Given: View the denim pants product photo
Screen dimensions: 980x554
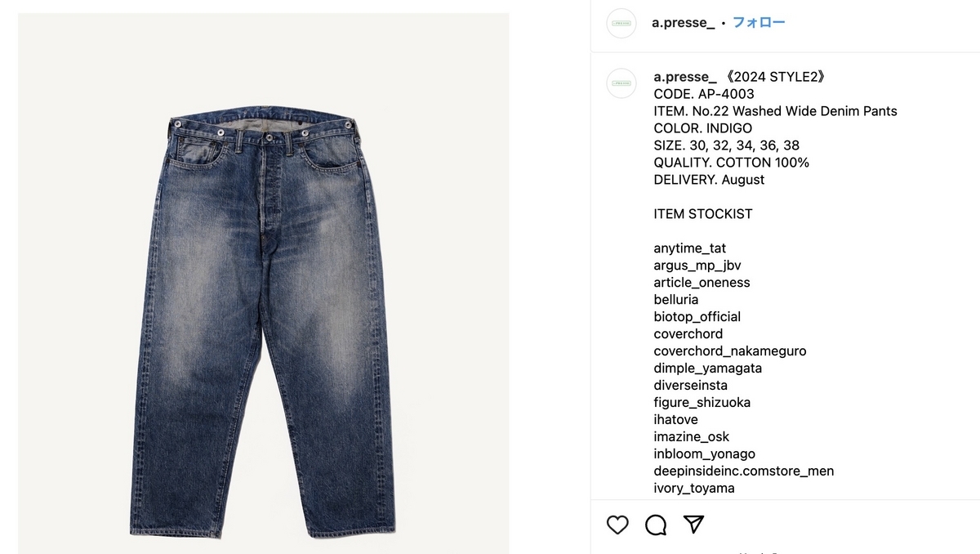Looking at the screenshot, I should [x=263, y=283].
